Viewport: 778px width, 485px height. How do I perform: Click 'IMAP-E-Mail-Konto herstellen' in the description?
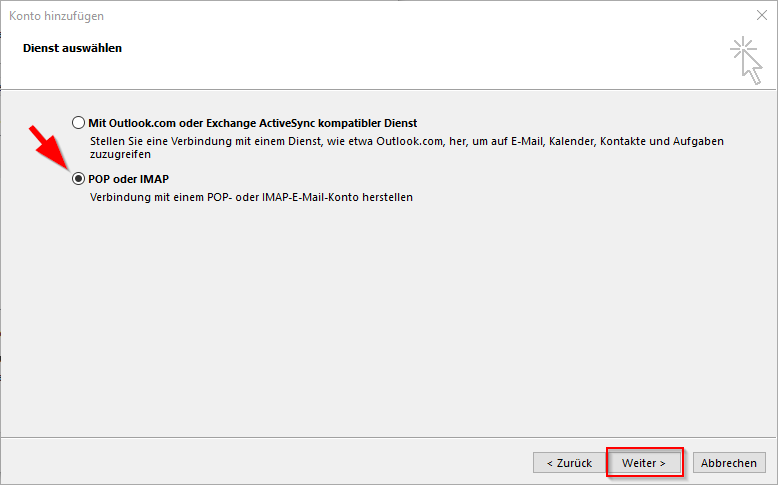click(x=337, y=197)
